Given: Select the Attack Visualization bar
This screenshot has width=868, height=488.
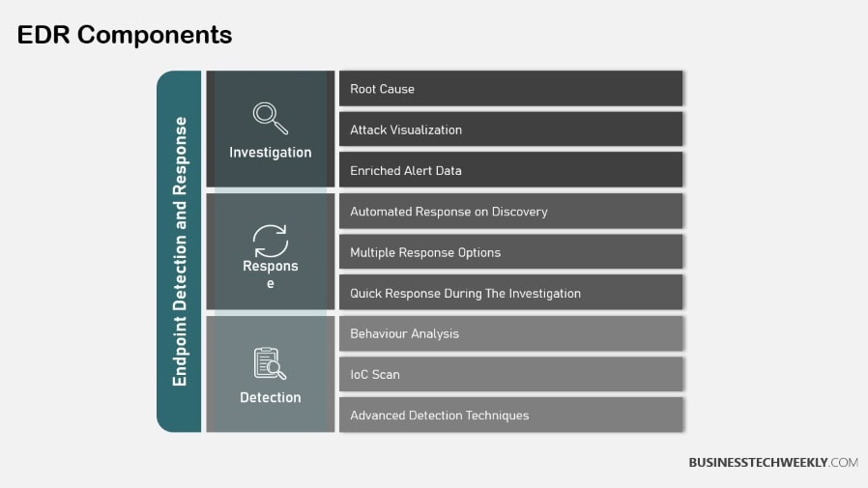Looking at the screenshot, I should (x=510, y=129).
